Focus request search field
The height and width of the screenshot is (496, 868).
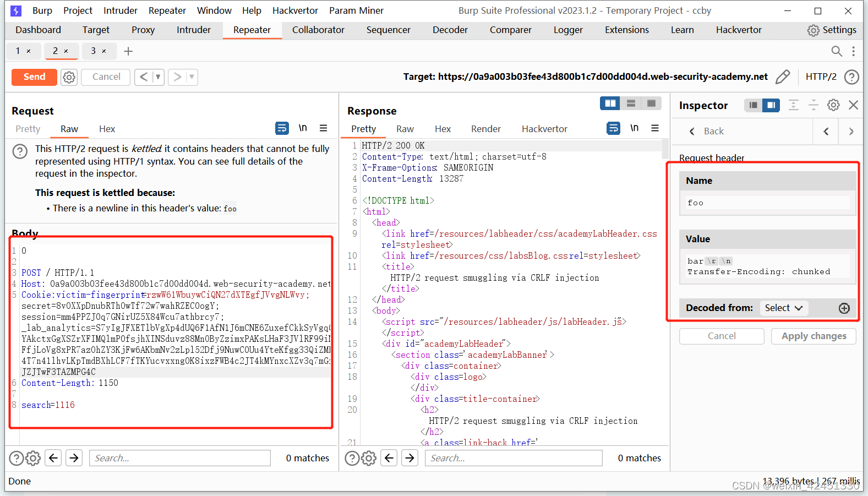click(180, 458)
